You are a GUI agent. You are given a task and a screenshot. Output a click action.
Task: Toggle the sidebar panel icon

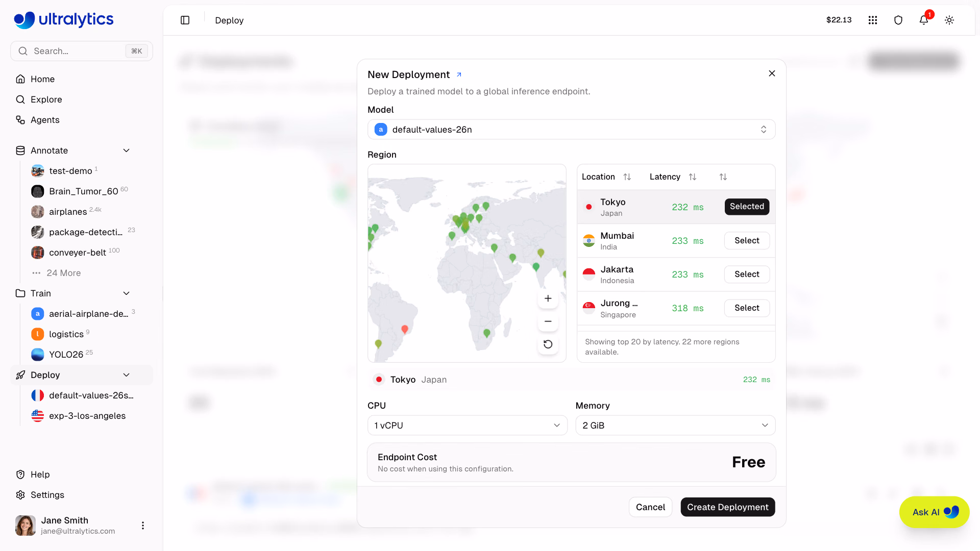click(185, 20)
